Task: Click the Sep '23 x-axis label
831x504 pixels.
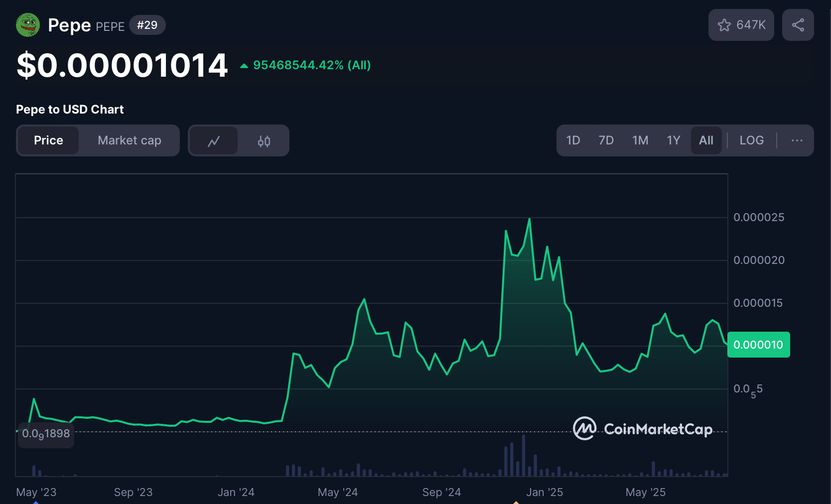Action: (133, 492)
